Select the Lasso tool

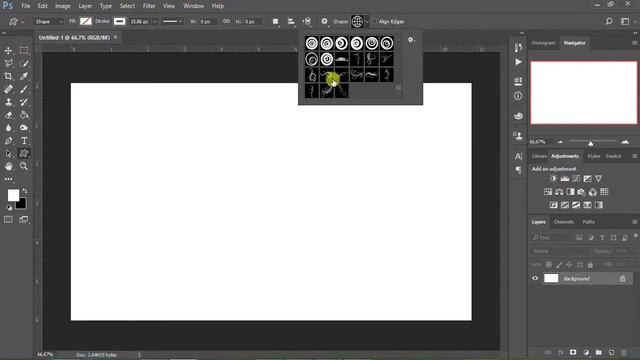[8, 63]
